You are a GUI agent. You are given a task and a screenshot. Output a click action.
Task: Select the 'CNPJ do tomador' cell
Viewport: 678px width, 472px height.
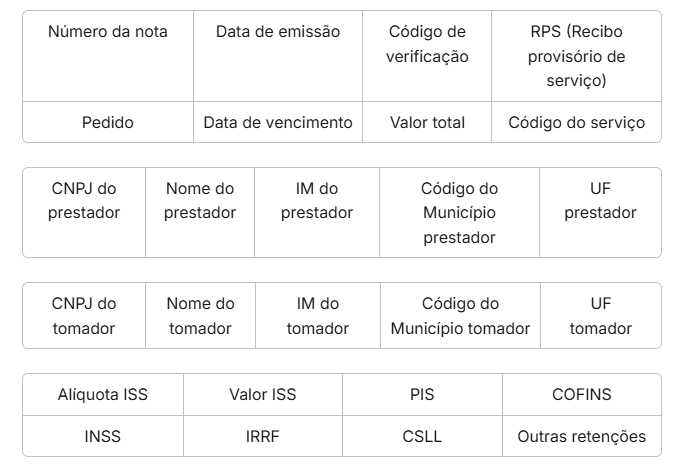pos(84,316)
